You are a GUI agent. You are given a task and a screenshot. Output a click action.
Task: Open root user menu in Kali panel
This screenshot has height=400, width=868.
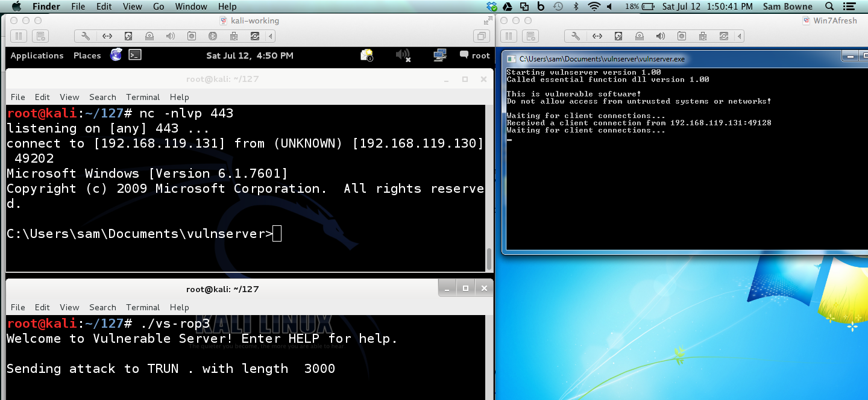[x=475, y=55]
